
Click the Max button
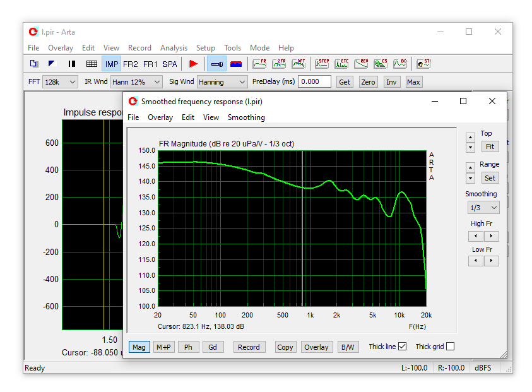[413, 82]
